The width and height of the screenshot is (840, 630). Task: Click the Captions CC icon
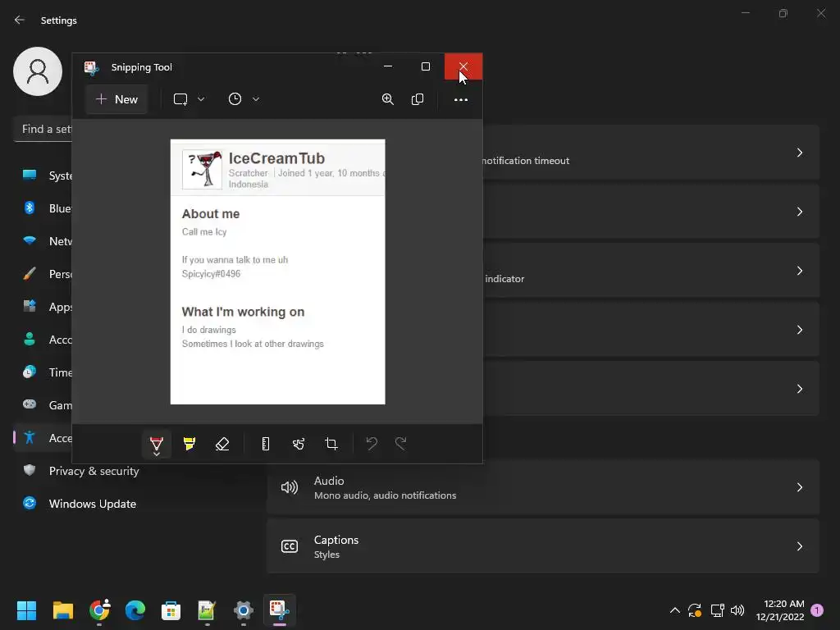(x=290, y=546)
